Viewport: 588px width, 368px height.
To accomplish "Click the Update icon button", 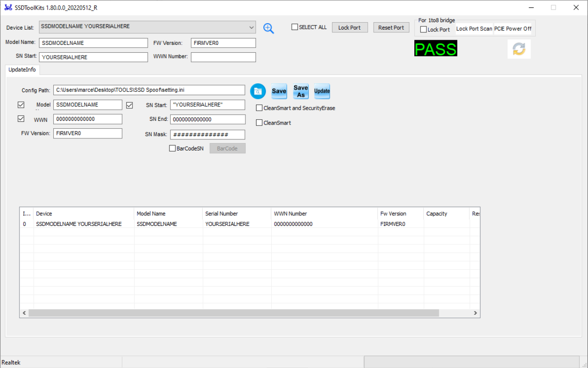I will 322,91.
